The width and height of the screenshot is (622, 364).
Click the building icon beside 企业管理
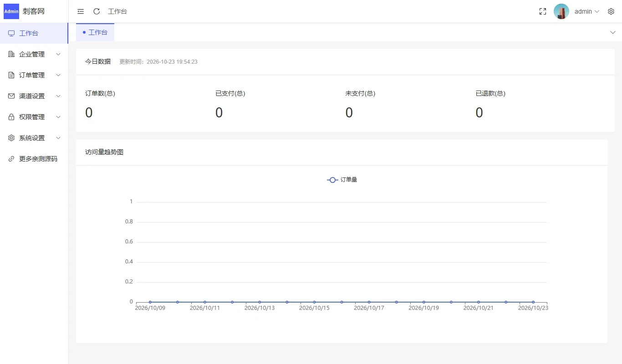[11, 54]
